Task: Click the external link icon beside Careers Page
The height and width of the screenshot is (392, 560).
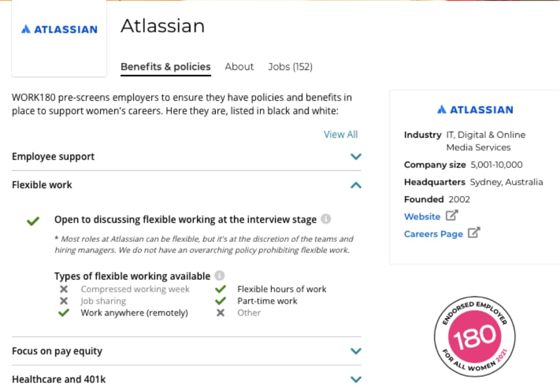Action: (474, 233)
